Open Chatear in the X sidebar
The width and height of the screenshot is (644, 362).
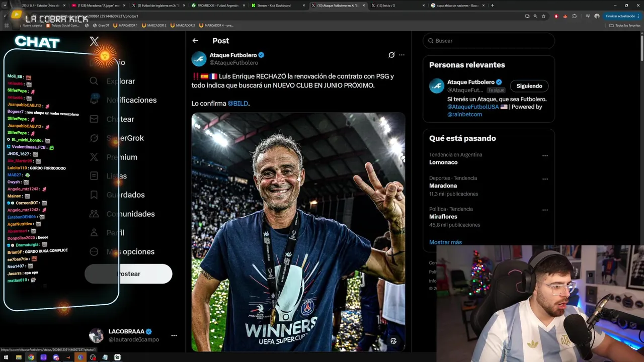coord(120,119)
